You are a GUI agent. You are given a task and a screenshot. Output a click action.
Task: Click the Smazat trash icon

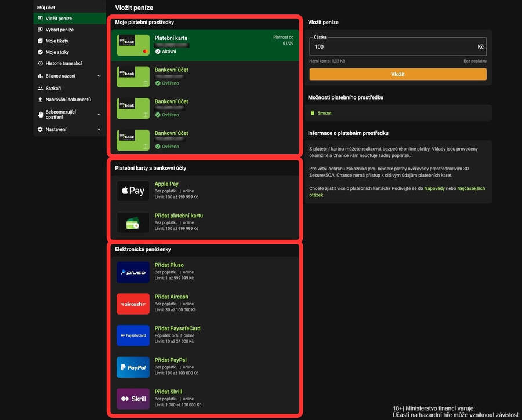click(x=312, y=113)
